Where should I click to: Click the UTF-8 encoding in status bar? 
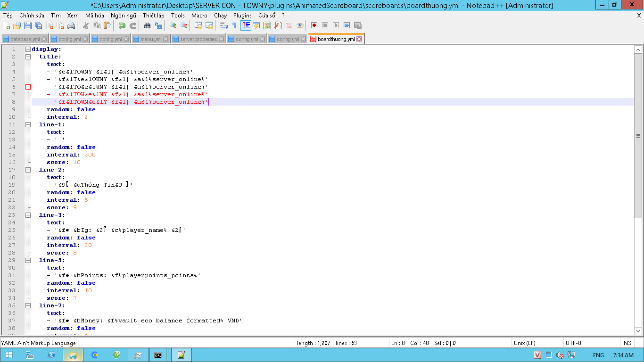coord(573,343)
